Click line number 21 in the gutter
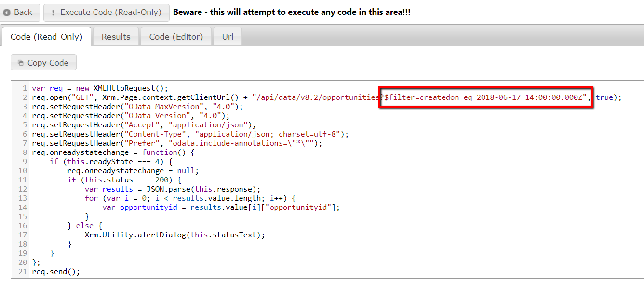Image resolution: width=644 pixels, height=290 pixels. click(22, 272)
